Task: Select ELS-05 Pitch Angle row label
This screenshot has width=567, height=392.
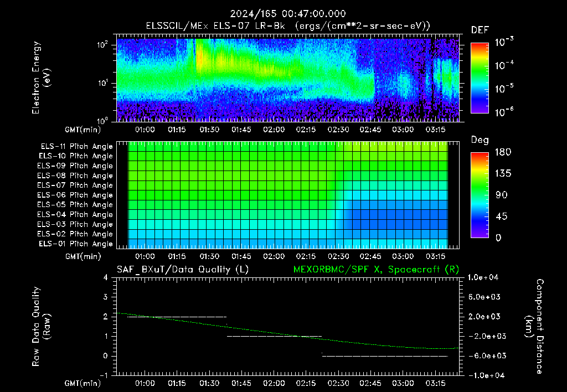Action: click(x=75, y=205)
